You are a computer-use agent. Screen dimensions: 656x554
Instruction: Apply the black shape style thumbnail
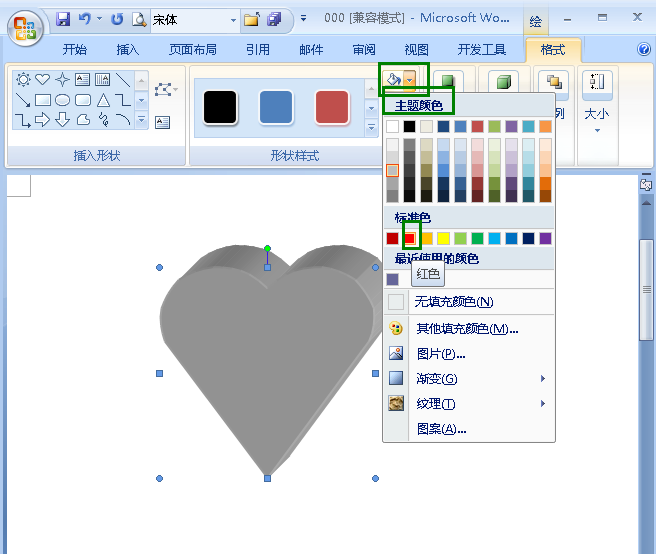coord(220,107)
